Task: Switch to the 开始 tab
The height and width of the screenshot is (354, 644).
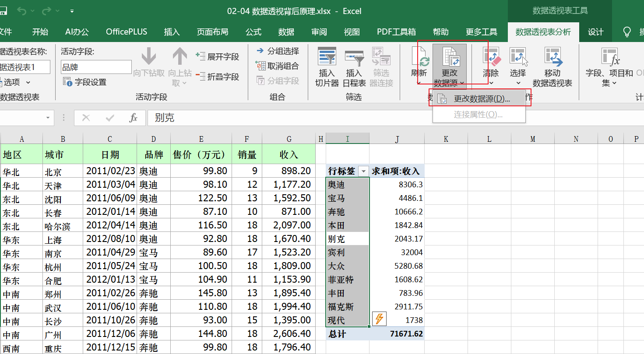Action: click(40, 32)
